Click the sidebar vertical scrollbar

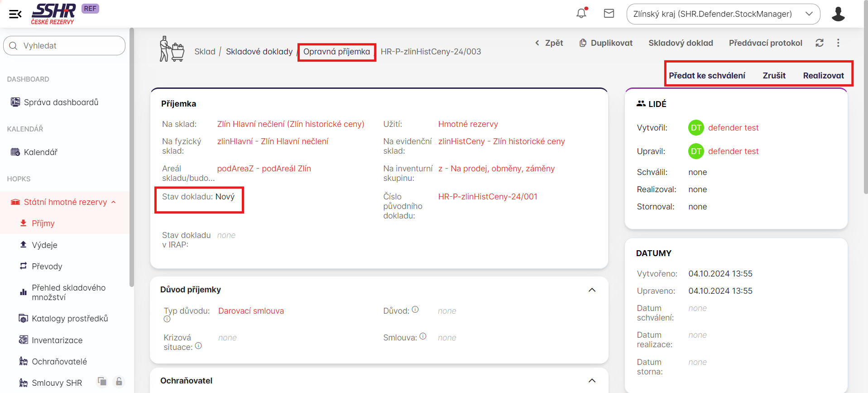tap(132, 159)
